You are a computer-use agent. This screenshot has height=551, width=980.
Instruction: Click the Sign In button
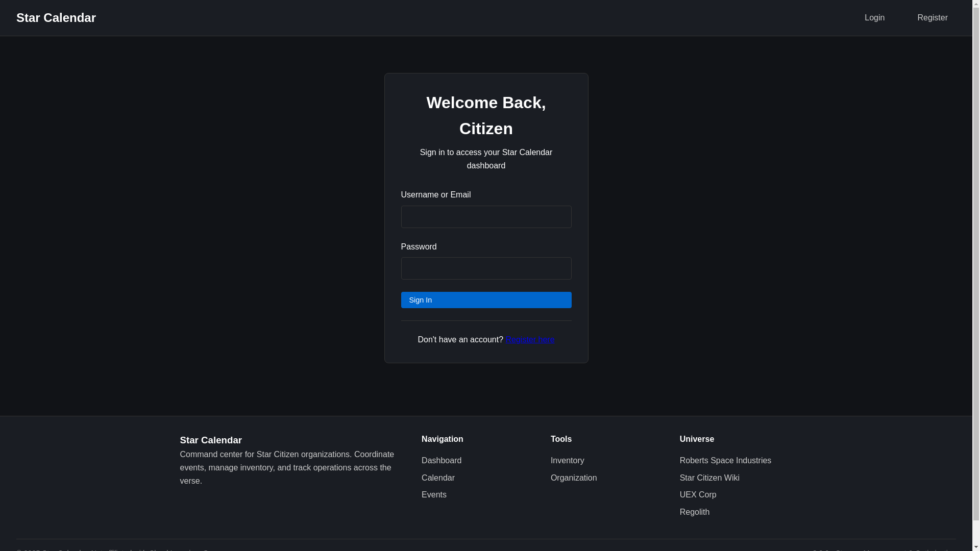[x=486, y=300]
